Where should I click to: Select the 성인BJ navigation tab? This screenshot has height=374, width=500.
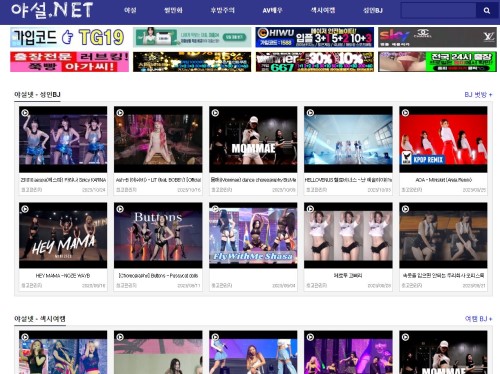(x=373, y=10)
